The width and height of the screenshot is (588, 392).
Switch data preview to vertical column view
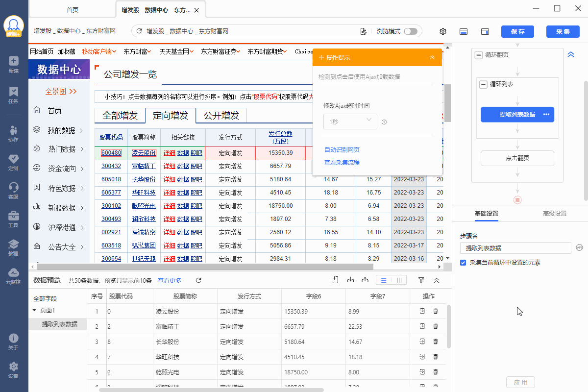[399, 280]
